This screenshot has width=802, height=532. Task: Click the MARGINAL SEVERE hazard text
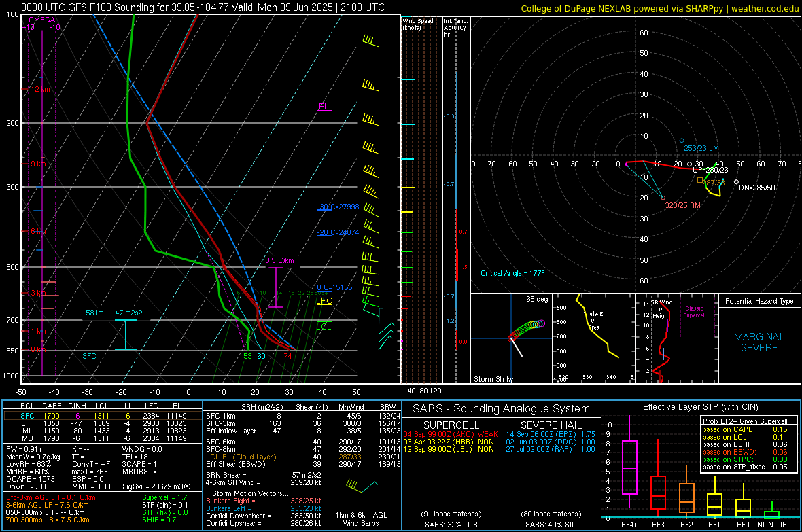coord(759,342)
